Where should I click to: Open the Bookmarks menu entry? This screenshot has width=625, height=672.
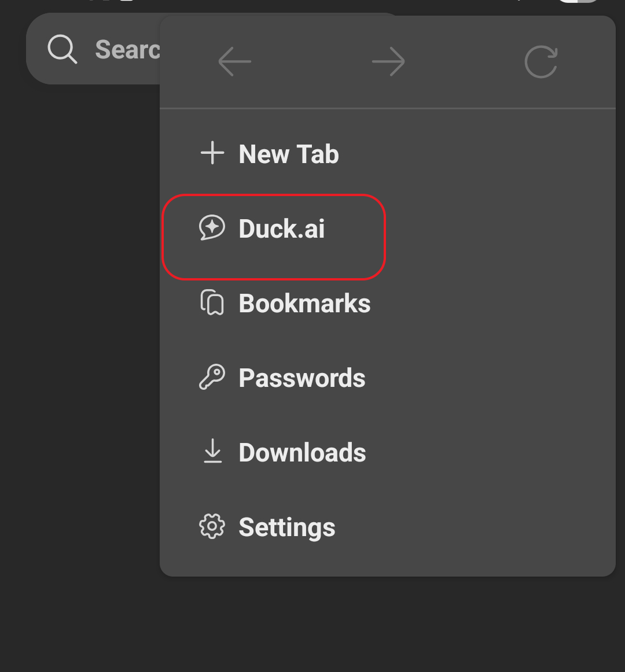pyautogui.click(x=304, y=304)
